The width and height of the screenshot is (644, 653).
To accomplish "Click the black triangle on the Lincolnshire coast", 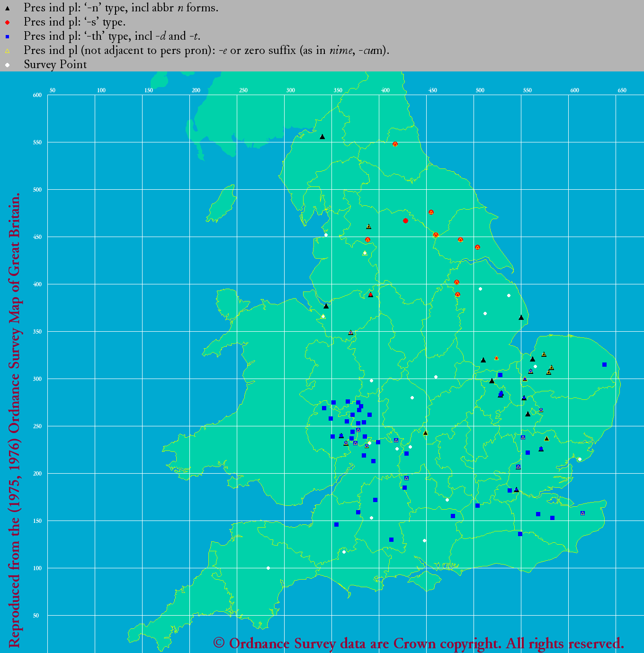I will [x=521, y=318].
